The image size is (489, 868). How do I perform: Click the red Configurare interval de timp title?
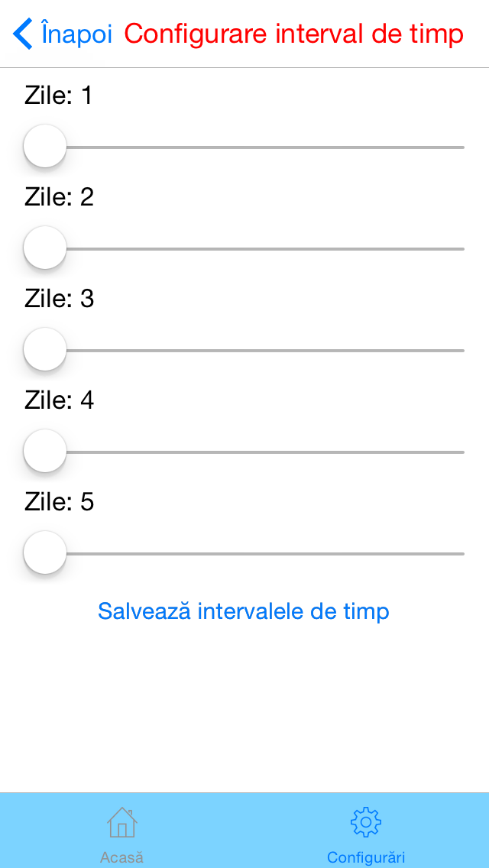click(293, 34)
